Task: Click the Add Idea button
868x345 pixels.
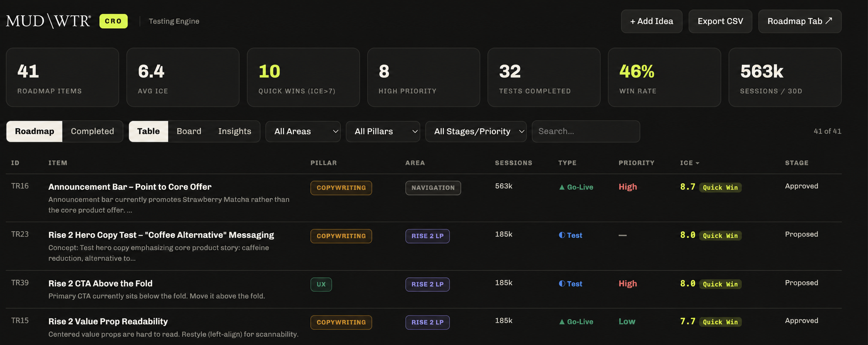Action: 652,21
